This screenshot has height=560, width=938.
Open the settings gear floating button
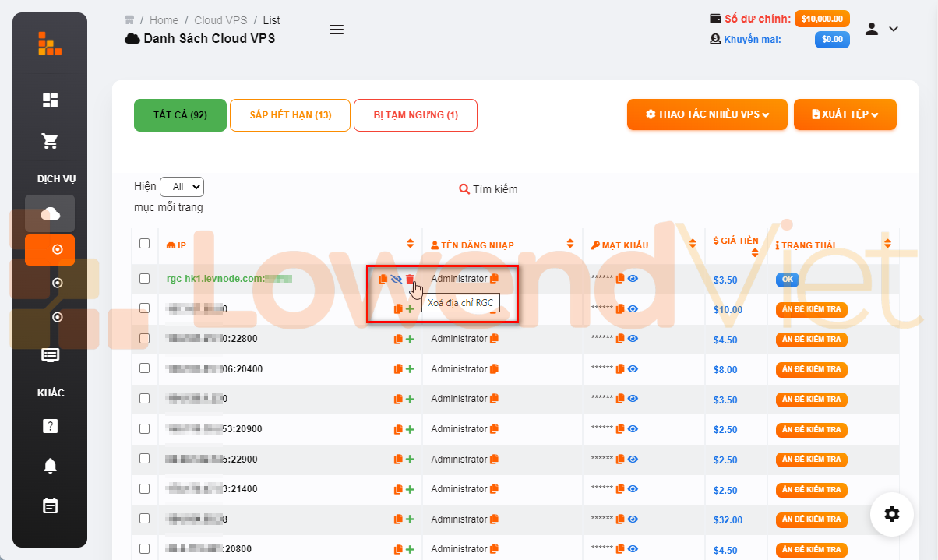892,514
